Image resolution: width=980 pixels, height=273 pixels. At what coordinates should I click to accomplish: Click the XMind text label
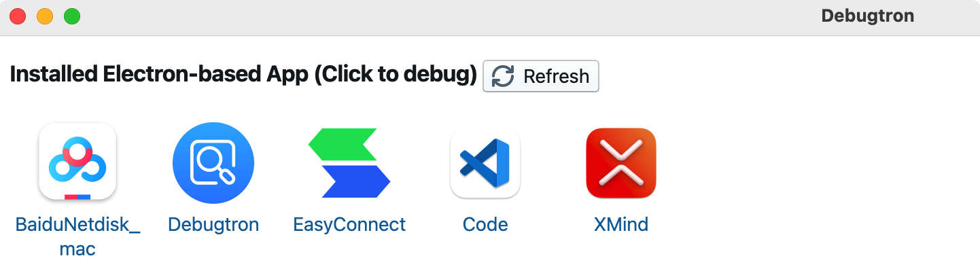[621, 225]
